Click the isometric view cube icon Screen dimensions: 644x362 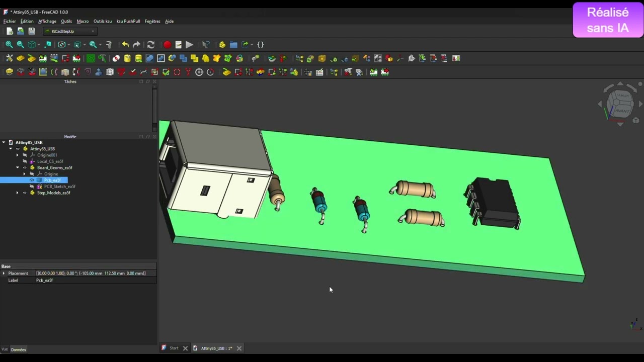[32, 45]
